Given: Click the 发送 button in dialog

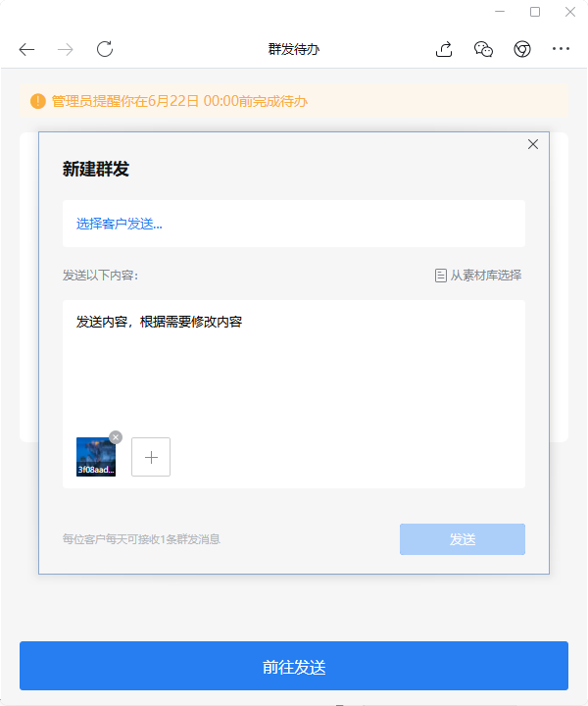Looking at the screenshot, I should tap(463, 539).
